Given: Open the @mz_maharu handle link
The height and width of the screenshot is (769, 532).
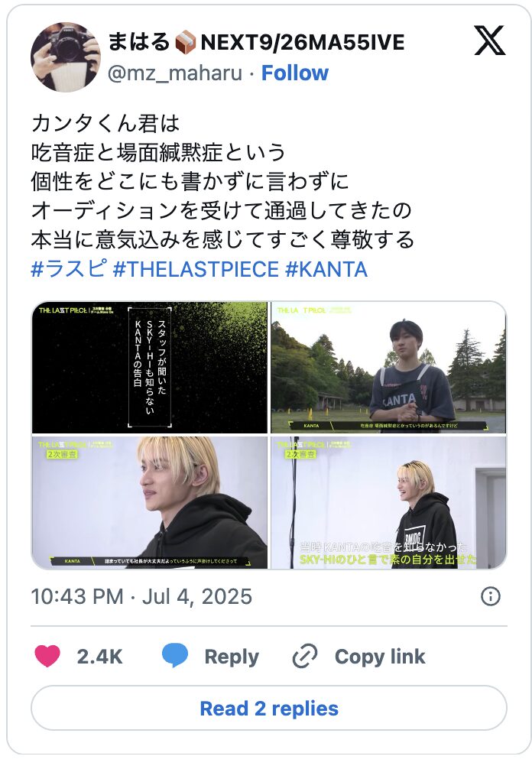Looking at the screenshot, I should (175, 73).
